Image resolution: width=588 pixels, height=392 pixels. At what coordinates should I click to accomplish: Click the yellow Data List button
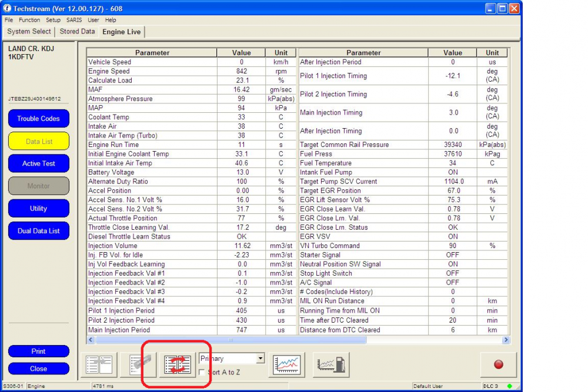click(39, 141)
